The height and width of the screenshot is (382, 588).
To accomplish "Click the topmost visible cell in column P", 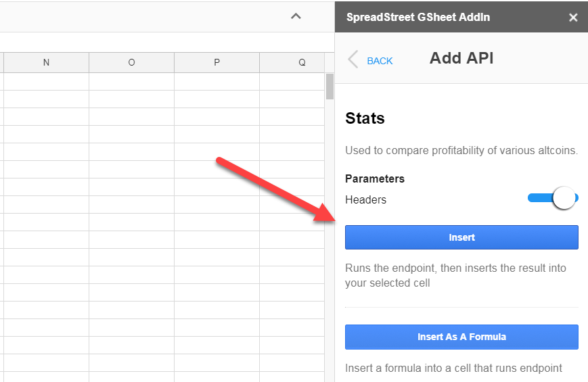I will click(x=217, y=81).
